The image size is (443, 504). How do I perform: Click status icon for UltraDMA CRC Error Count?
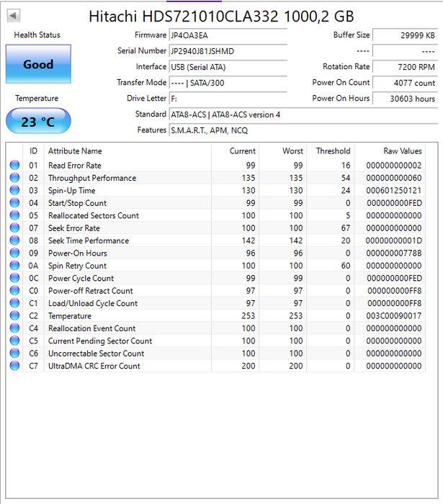pyautogui.click(x=14, y=366)
